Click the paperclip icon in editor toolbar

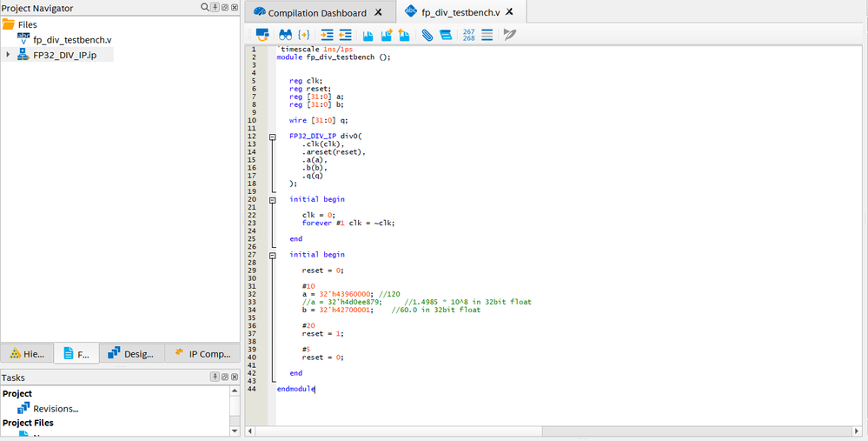pyautogui.click(x=427, y=35)
